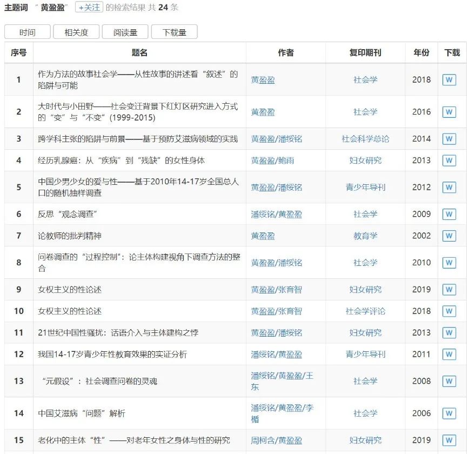Sort results by 阅读量
Screen dimensions: 476x454
pyautogui.click(x=125, y=32)
